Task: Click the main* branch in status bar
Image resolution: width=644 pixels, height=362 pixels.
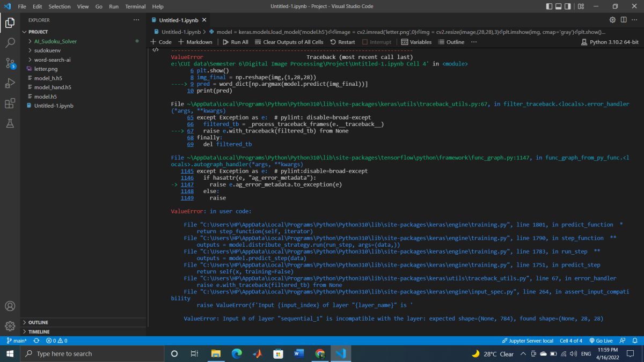Action: (17, 341)
